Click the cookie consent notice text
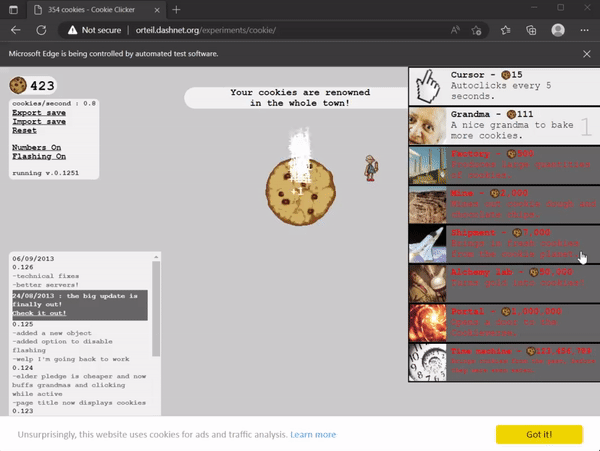 click(x=152, y=435)
